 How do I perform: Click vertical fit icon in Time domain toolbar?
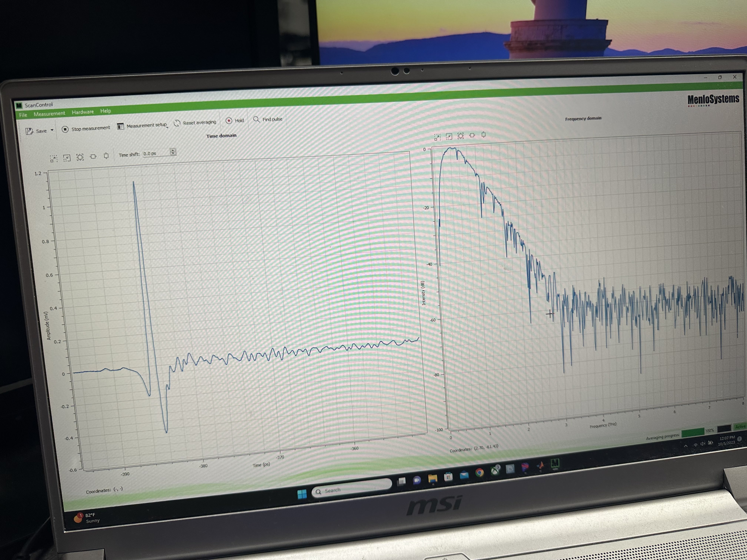106,156
